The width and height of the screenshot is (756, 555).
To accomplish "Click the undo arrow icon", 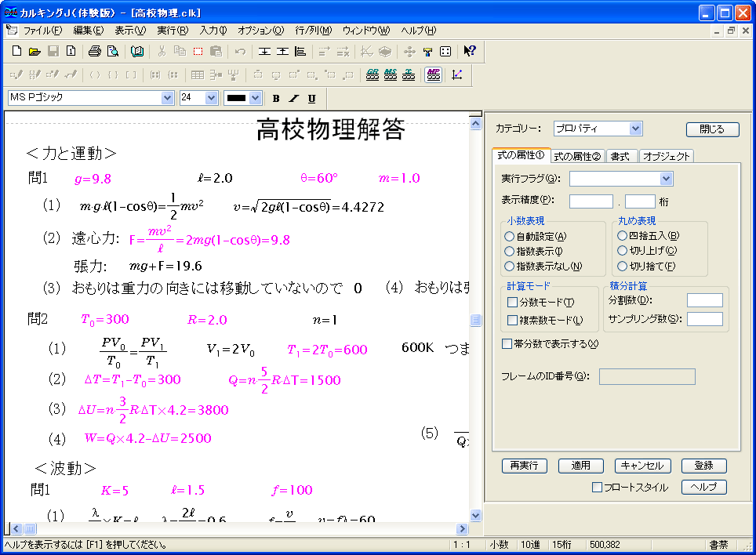I will [240, 51].
